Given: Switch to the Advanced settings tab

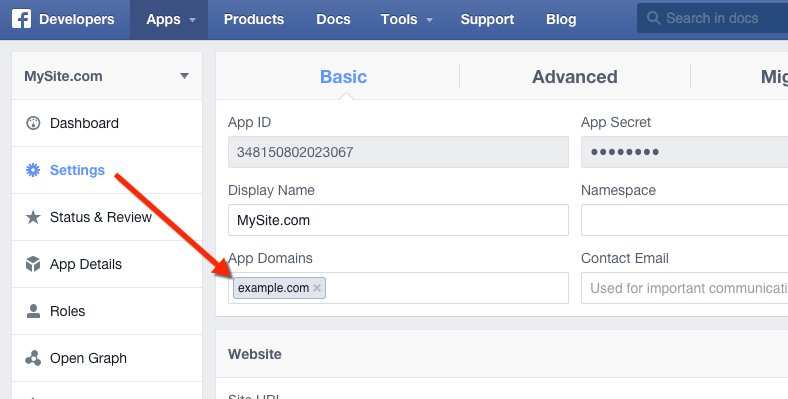Looking at the screenshot, I should tap(574, 77).
